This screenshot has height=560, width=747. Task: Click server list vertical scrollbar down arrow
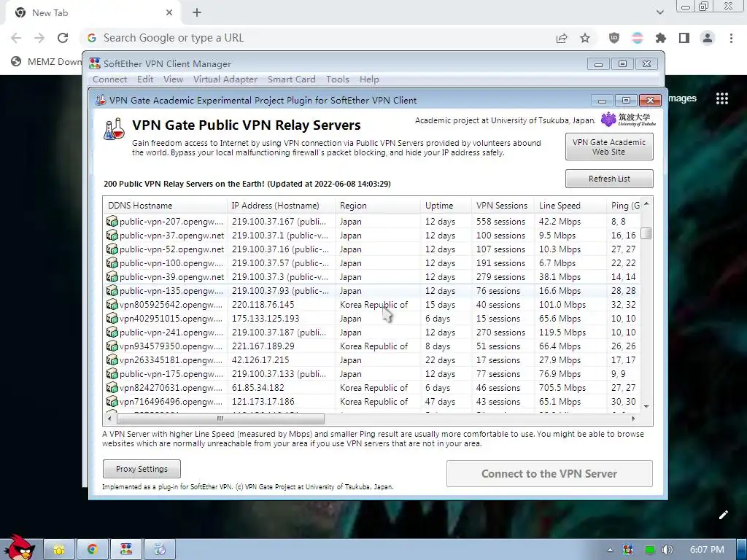[x=646, y=407]
